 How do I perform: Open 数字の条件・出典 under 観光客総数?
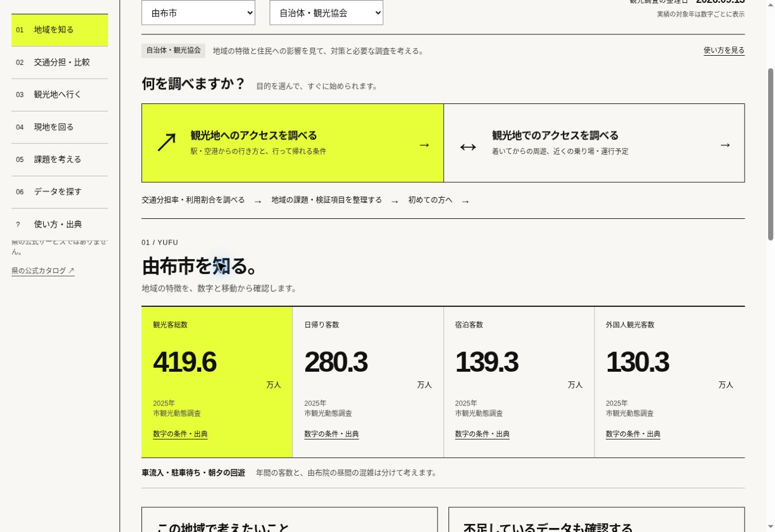point(181,434)
